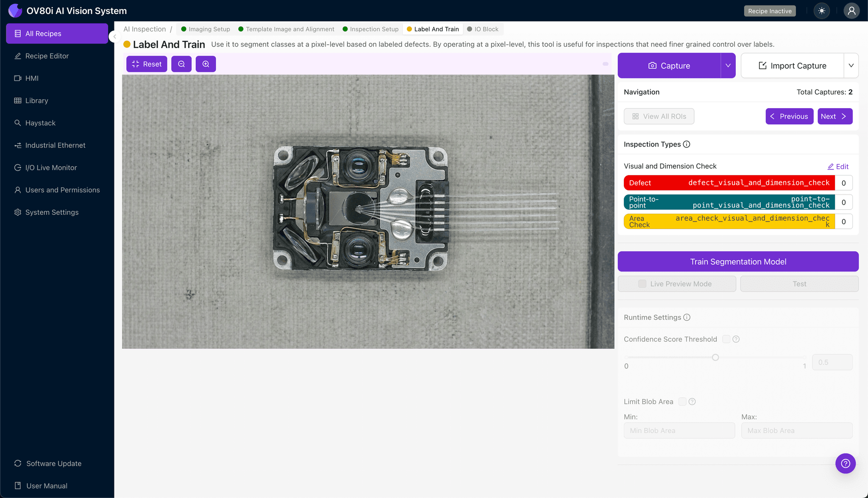Viewport: 868px width, 498px height.
Task: Expand the Import Capture dropdown arrow
Action: pyautogui.click(x=851, y=66)
